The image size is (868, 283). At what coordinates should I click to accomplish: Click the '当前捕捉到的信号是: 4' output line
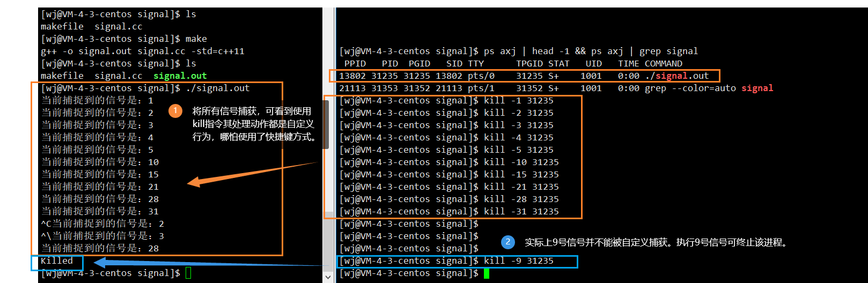click(98, 137)
